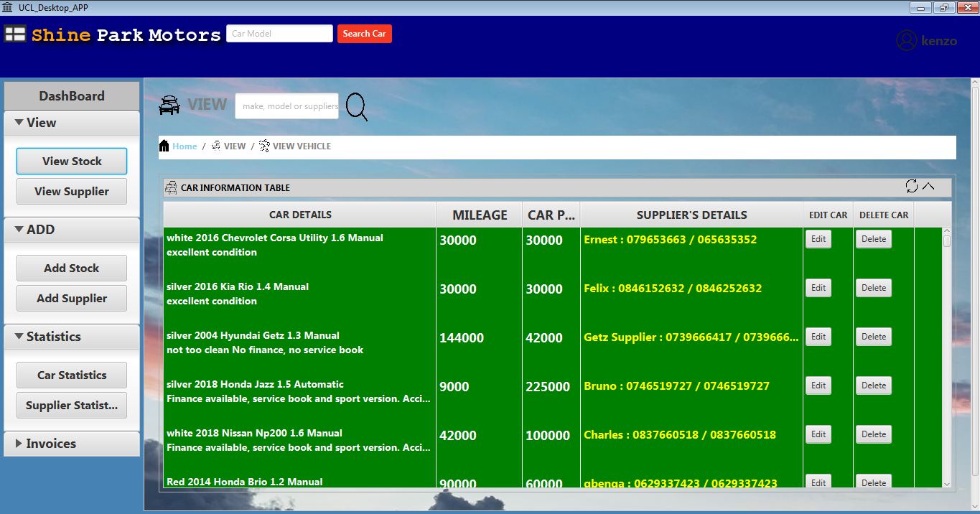Follow the Home breadcrumb link
Image resolution: width=980 pixels, height=514 pixels.
185,146
